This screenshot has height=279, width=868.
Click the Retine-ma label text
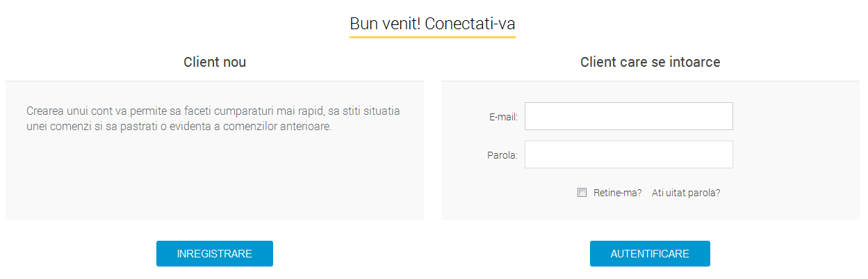pos(617,193)
